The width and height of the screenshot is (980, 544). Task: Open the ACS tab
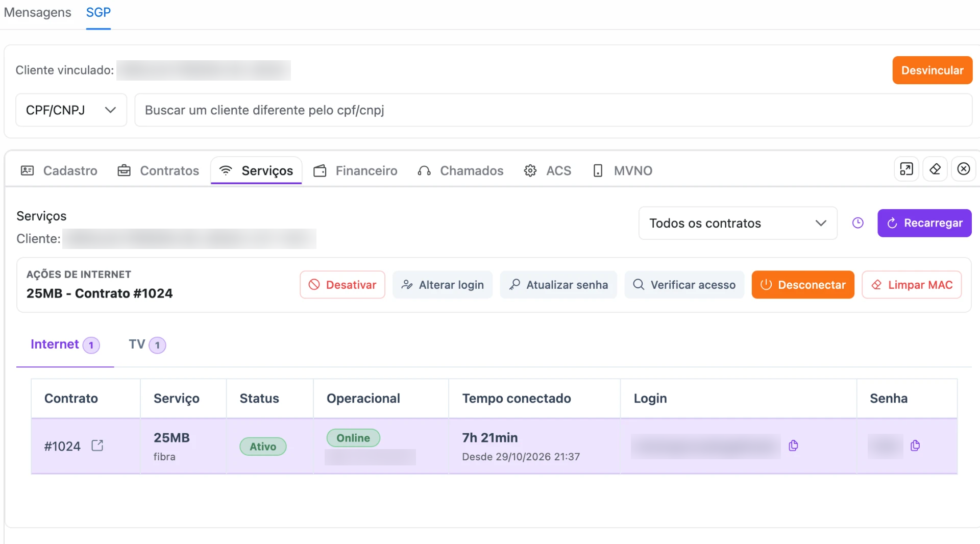(548, 170)
